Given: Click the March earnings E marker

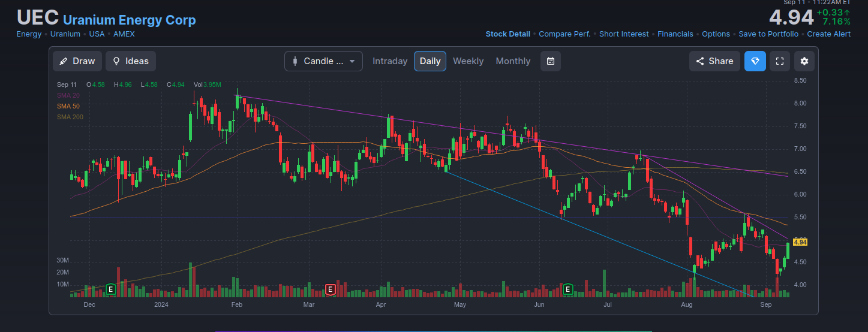Looking at the screenshot, I should 329,289.
